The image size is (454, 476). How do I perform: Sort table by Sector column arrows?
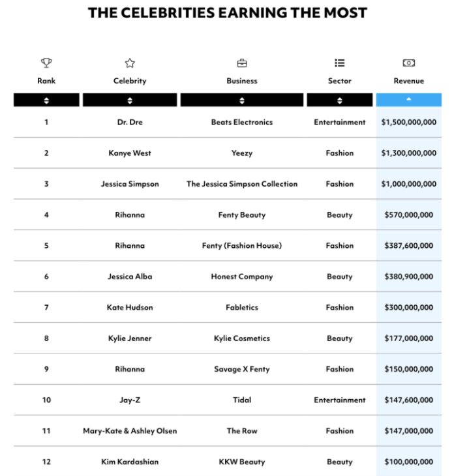[339, 100]
